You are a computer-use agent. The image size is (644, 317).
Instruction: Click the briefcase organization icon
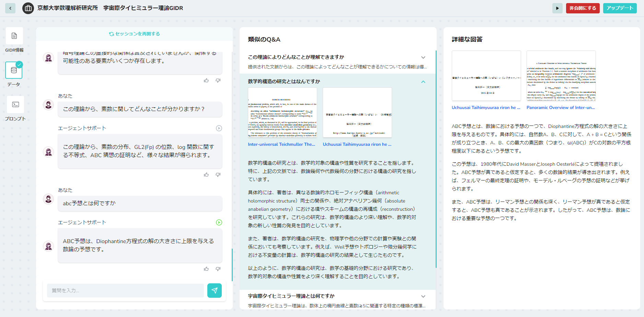click(x=28, y=8)
